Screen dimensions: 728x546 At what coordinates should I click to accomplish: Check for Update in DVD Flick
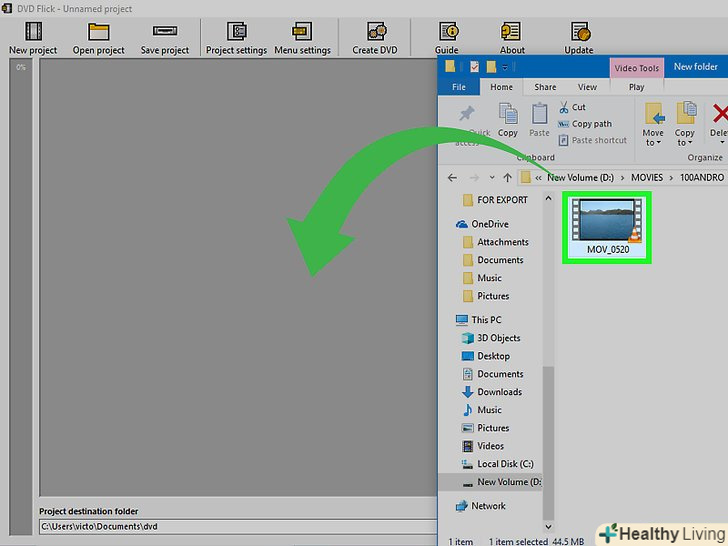(x=578, y=39)
